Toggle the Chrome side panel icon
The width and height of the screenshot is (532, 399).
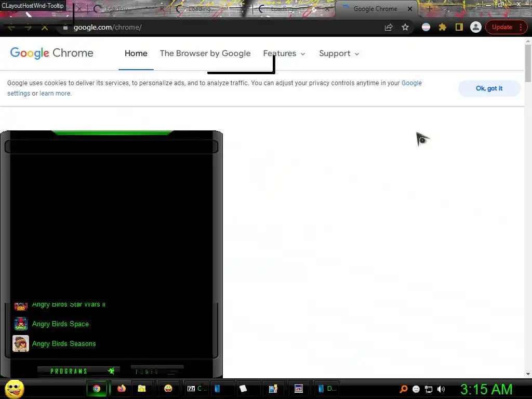pyautogui.click(x=459, y=27)
